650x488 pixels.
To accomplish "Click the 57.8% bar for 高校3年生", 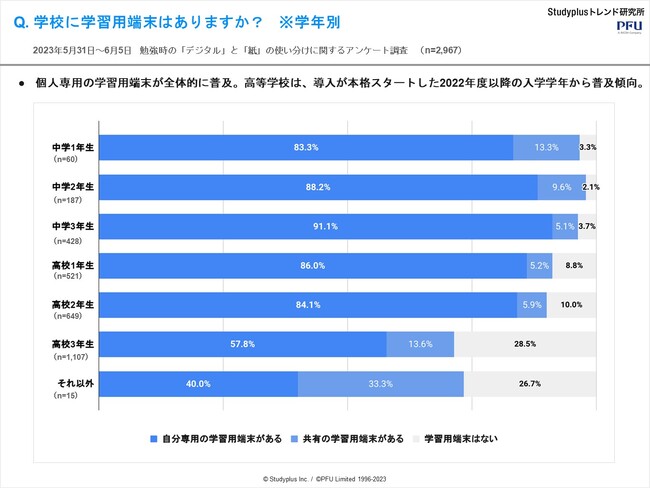I will tap(243, 344).
